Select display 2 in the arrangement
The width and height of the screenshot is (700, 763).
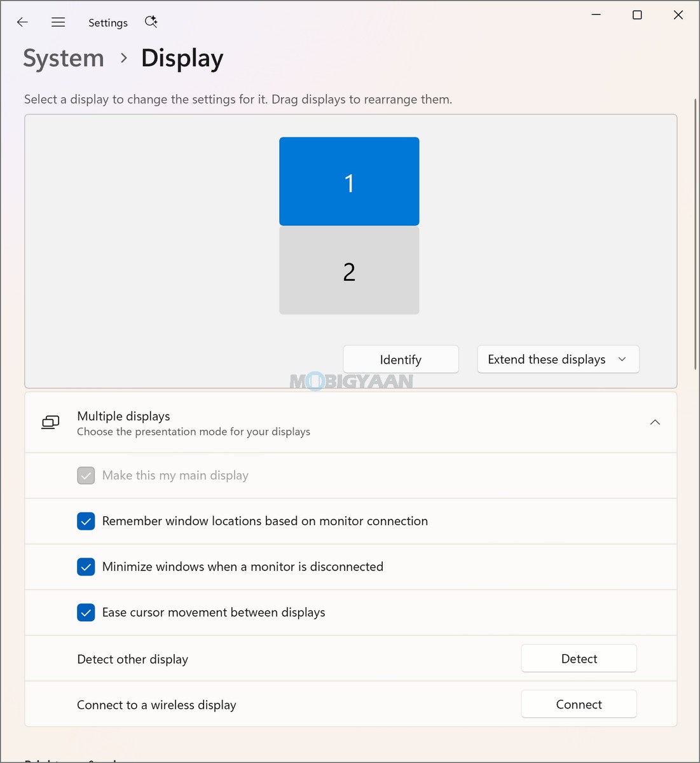tap(349, 271)
